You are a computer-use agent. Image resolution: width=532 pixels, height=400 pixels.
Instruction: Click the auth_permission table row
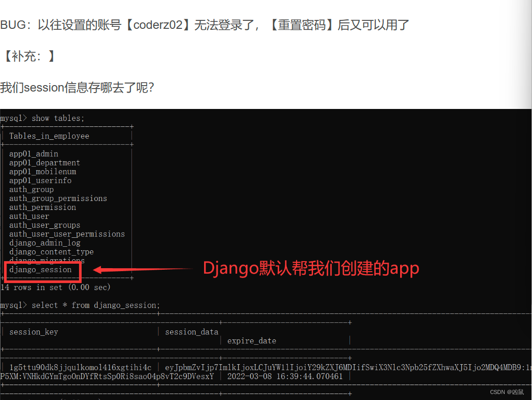[x=42, y=207]
